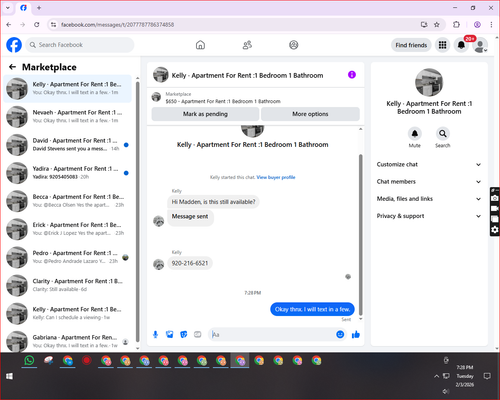The image size is (500, 400).
Task: Open the Windows Start menu
Action: click(9, 376)
